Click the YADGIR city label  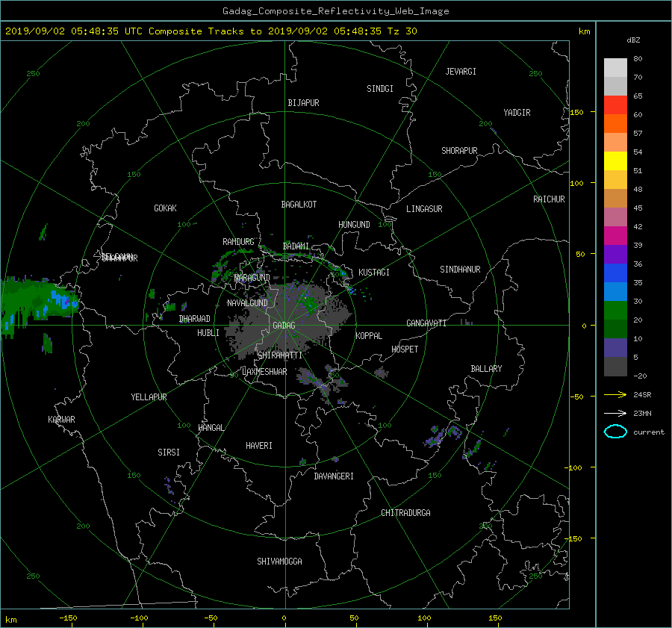coord(517,113)
